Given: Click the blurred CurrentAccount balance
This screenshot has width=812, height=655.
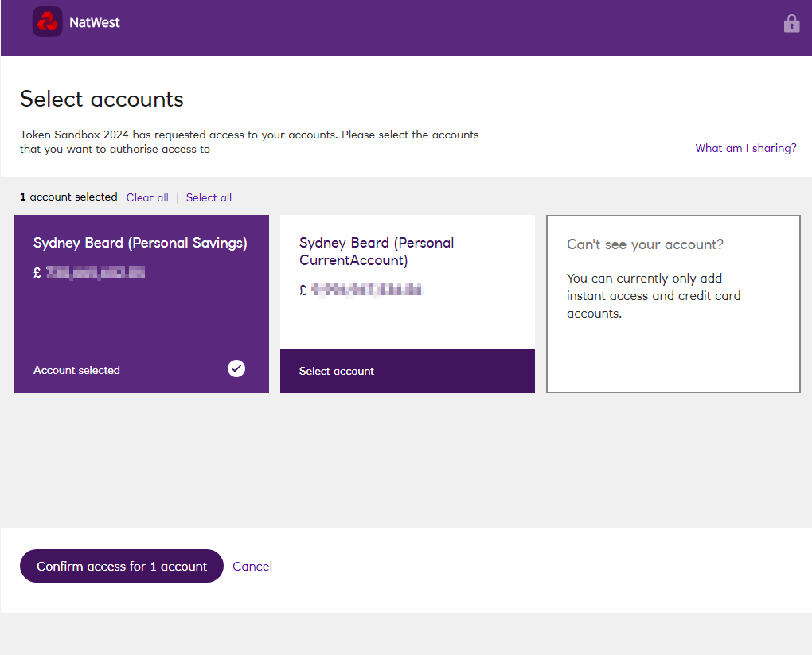Looking at the screenshot, I should [365, 290].
